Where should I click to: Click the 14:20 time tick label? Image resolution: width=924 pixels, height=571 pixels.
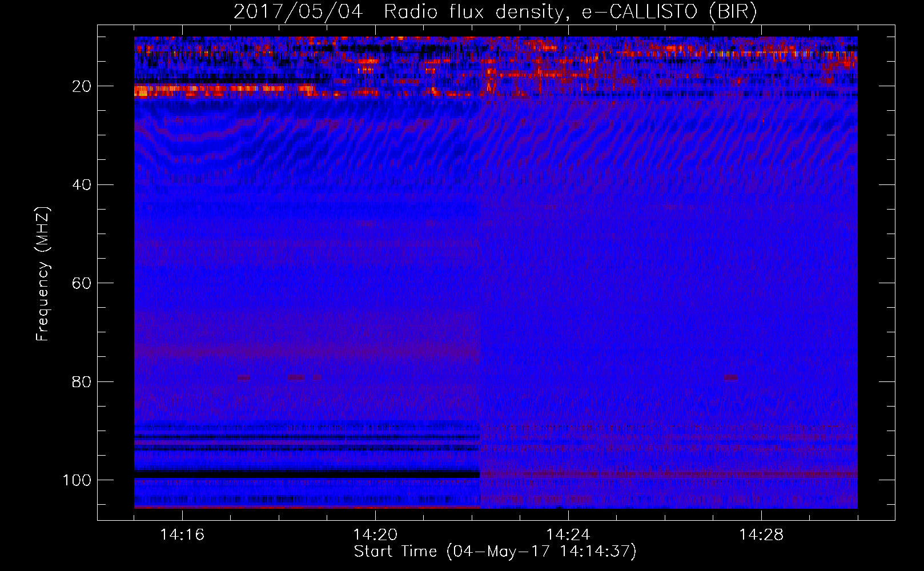[x=375, y=534]
